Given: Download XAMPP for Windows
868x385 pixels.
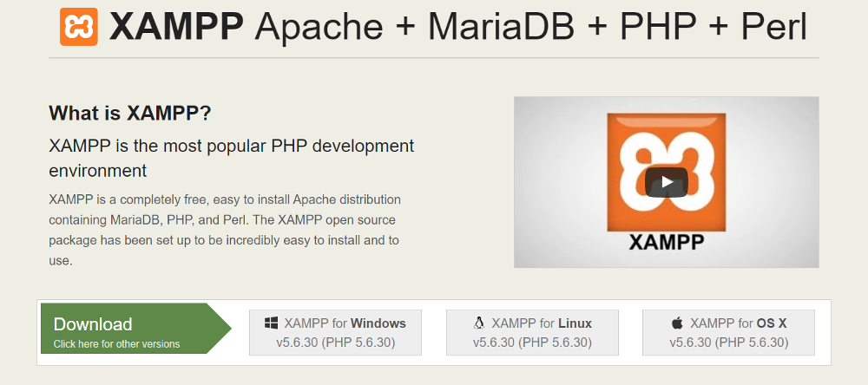Looking at the screenshot, I should point(335,332).
